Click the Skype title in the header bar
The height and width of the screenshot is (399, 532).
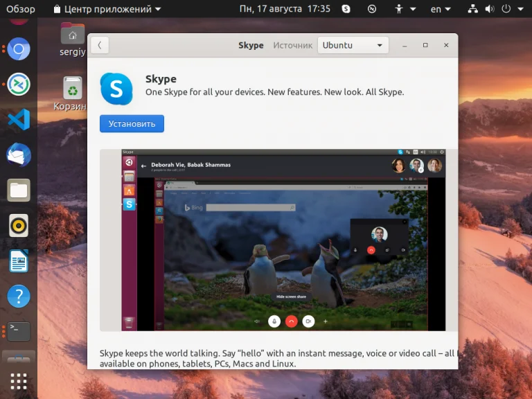[x=251, y=45]
